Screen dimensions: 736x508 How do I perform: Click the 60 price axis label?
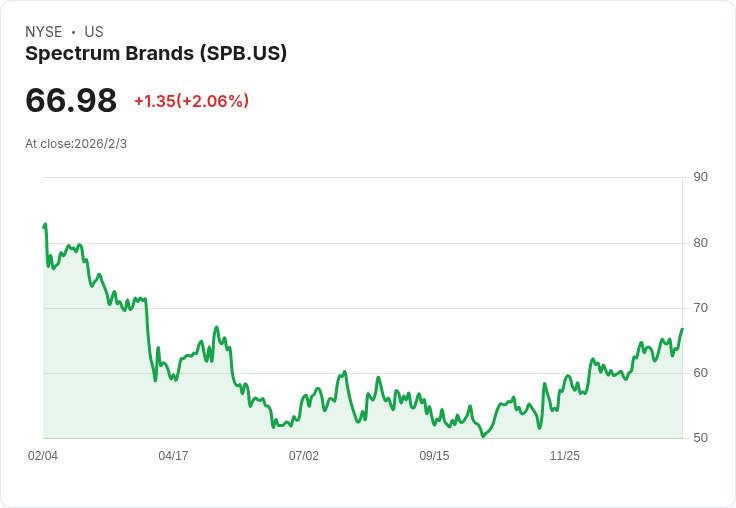tap(700, 373)
